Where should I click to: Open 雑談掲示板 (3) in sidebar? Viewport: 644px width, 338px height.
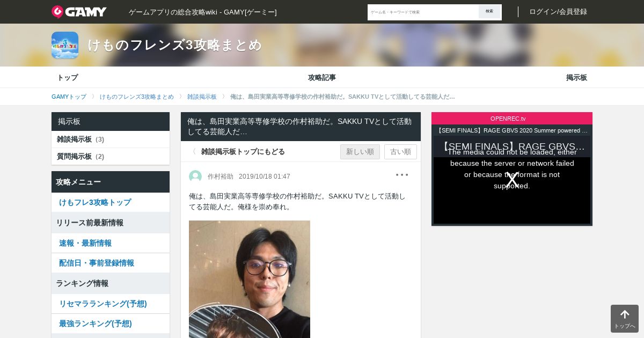click(x=111, y=139)
